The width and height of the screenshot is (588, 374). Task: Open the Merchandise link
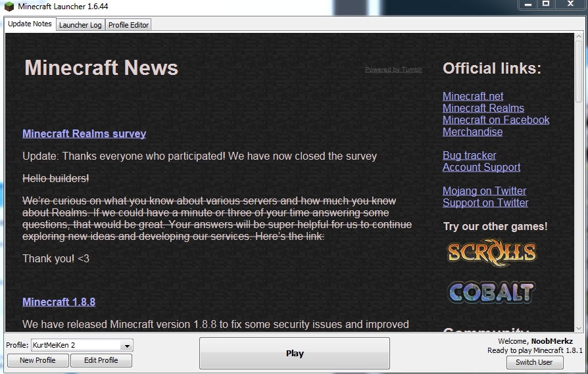click(472, 132)
